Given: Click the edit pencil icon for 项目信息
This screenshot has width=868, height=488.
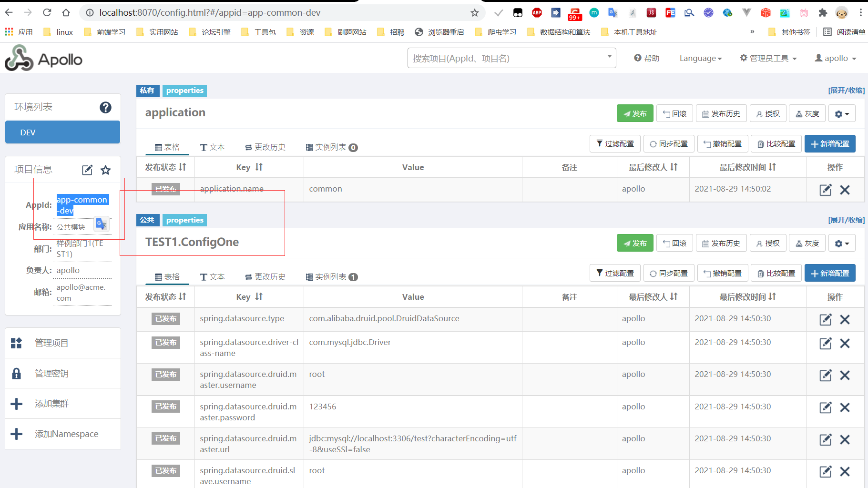Looking at the screenshot, I should [x=87, y=170].
